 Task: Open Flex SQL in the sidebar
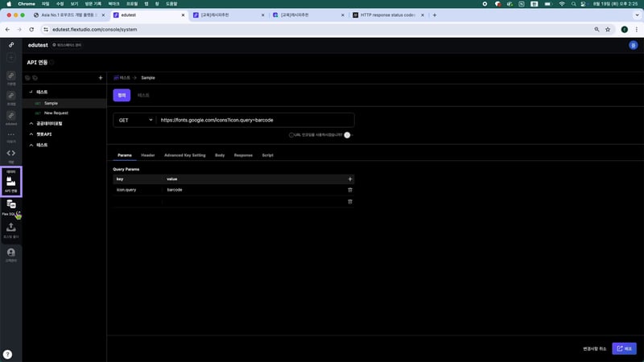pyautogui.click(x=11, y=207)
